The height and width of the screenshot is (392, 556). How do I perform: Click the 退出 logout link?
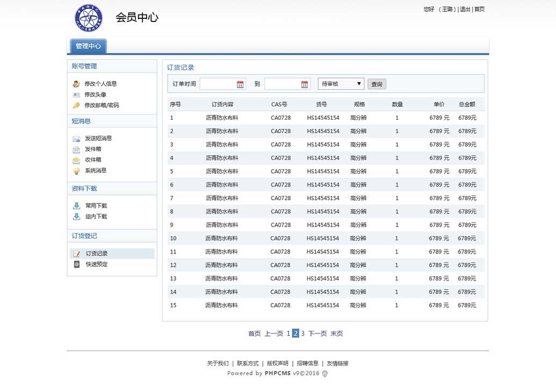click(x=465, y=9)
